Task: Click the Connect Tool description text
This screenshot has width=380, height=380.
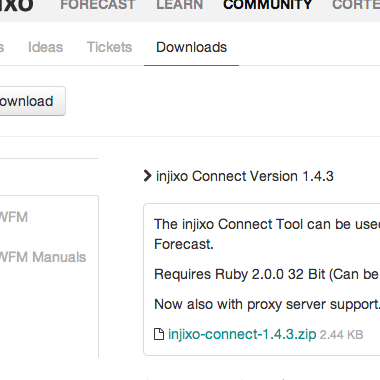Action: 267,234
